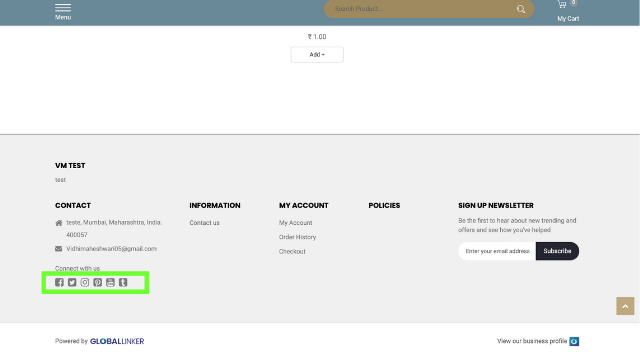
Task: Open the Checkout link
Action: click(x=292, y=251)
